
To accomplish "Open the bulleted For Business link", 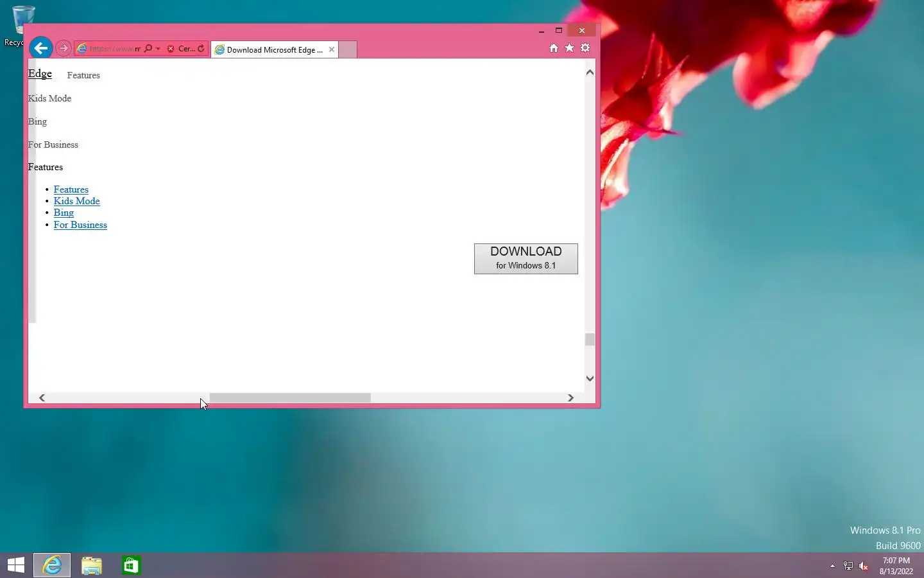I will coord(80,225).
